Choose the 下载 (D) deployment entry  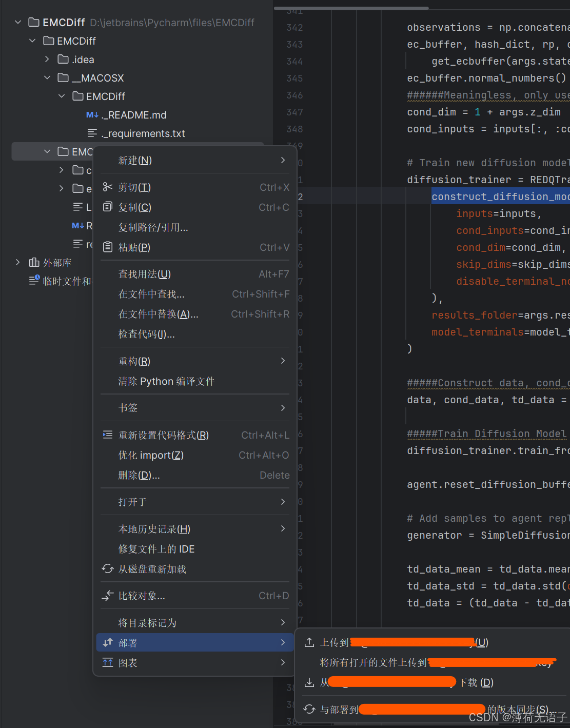(434, 683)
